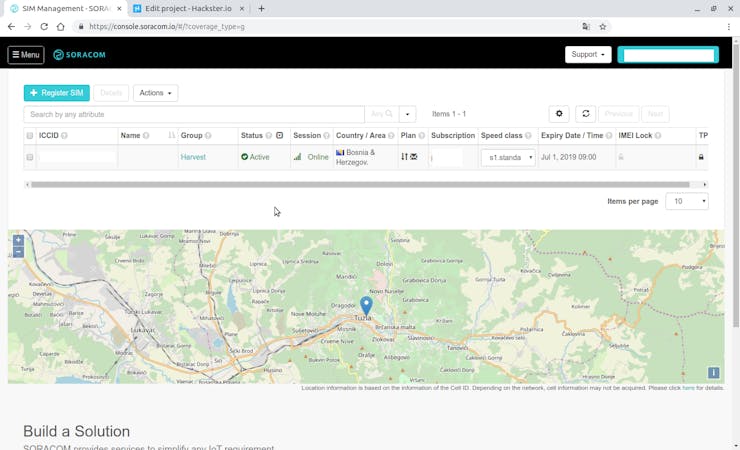This screenshot has height=450, width=740.
Task: Click the Status column help icon
Action: click(x=269, y=136)
